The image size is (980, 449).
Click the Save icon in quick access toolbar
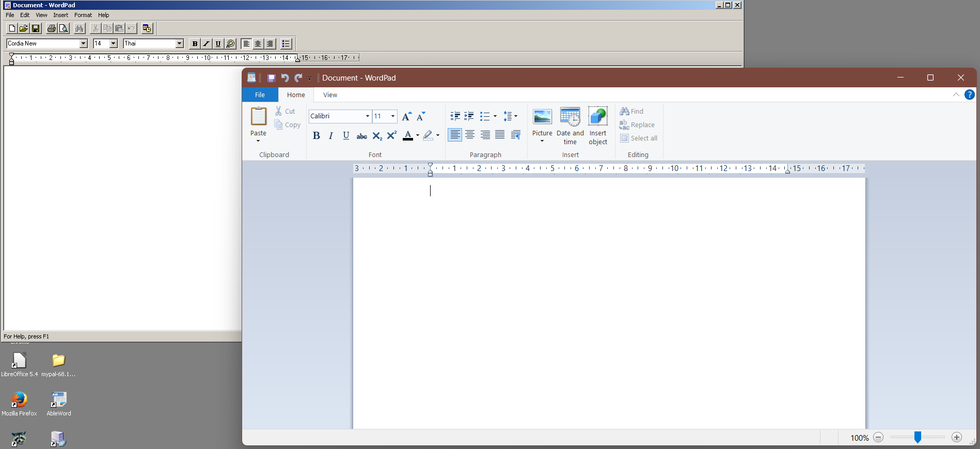pyautogui.click(x=271, y=78)
